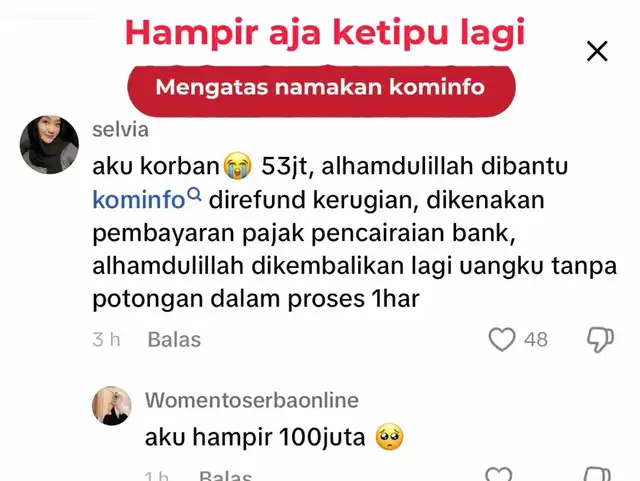Open selvia's profile picture
The image size is (640, 481).
(49, 145)
